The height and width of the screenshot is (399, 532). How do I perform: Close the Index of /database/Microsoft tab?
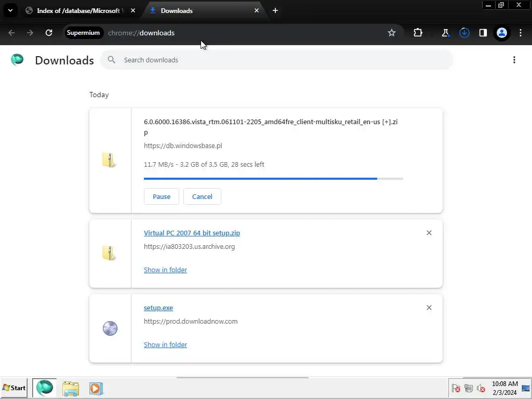[132, 10]
